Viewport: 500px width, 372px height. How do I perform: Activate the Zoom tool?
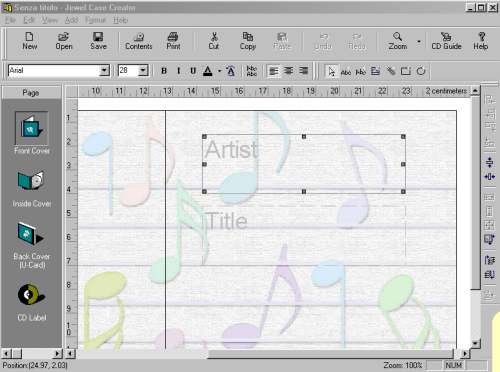click(397, 41)
